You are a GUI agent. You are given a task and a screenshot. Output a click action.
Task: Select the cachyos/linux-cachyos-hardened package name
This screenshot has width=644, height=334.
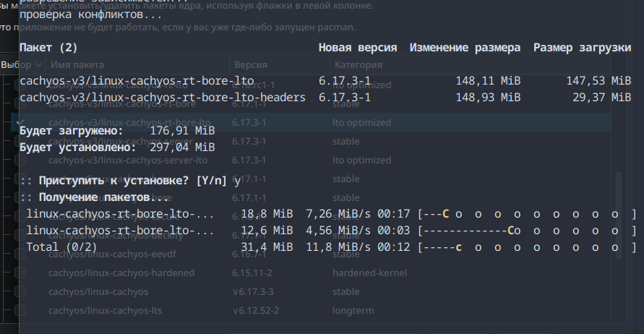pos(121,273)
